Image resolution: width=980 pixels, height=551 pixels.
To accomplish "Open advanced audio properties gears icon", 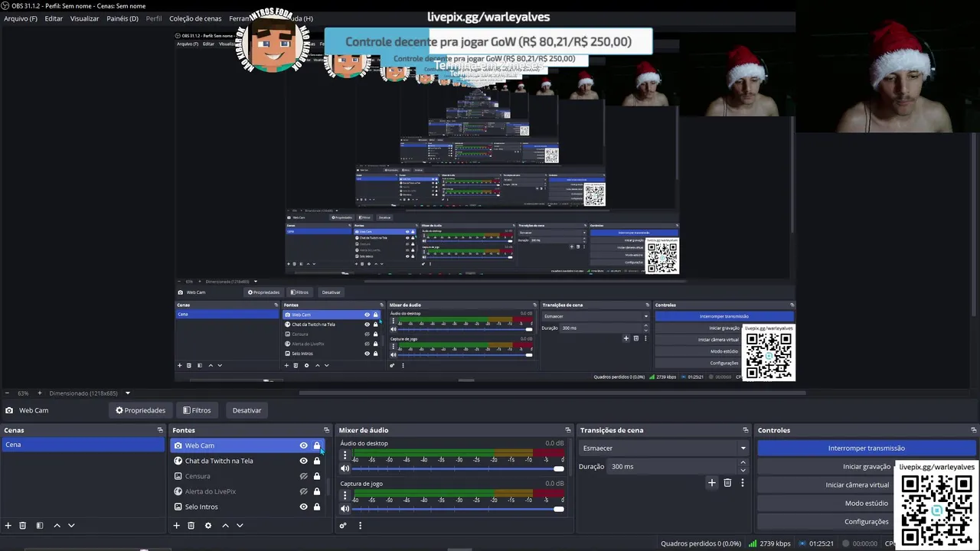I will point(343,526).
